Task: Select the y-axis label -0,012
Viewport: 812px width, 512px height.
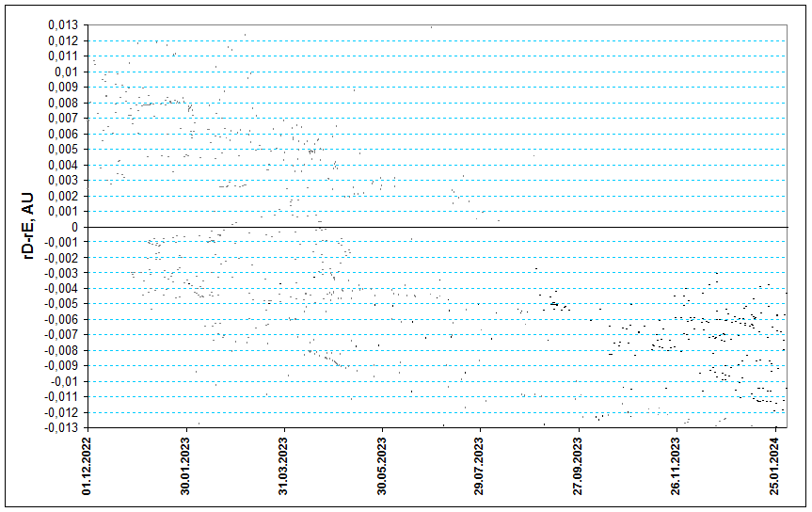Action: tap(61, 413)
